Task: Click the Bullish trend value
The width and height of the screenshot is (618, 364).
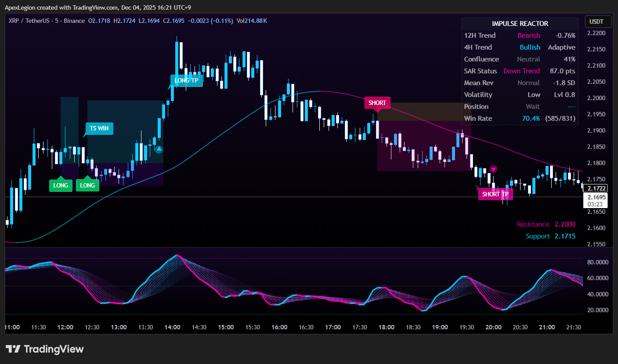Action: coord(530,47)
